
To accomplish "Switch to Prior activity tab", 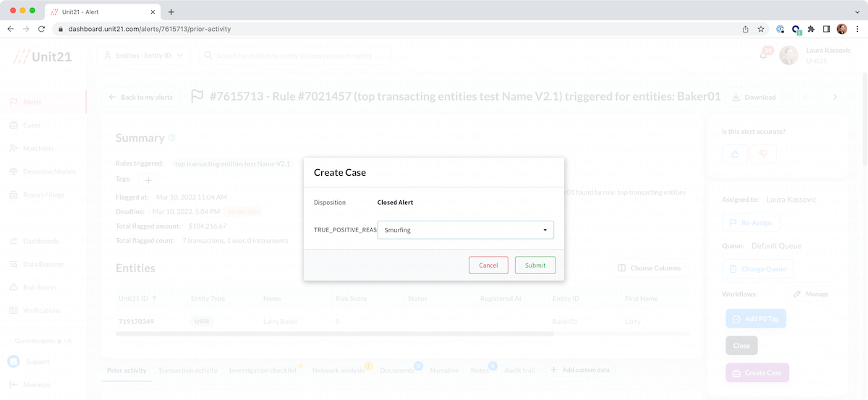I will click(x=127, y=370).
